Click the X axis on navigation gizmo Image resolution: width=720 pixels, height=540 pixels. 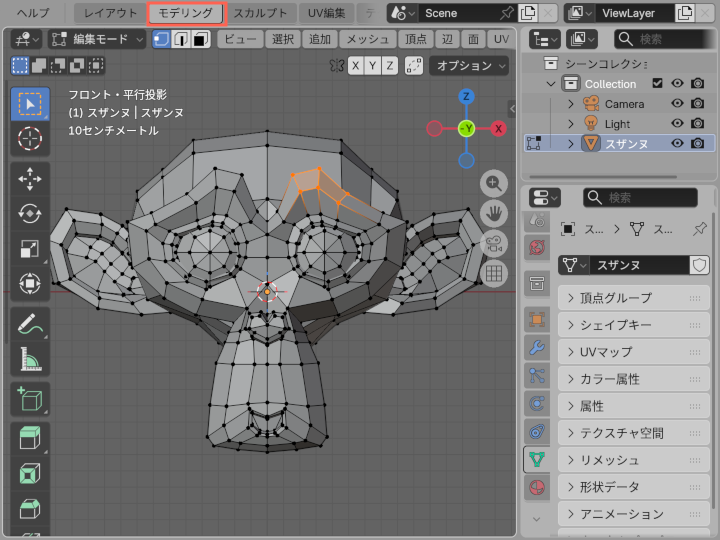pos(498,129)
